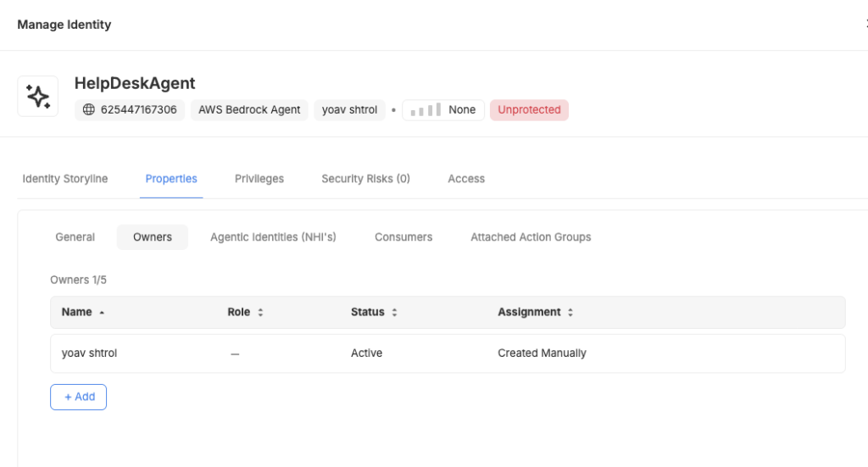This screenshot has height=467, width=868.
Task: Click the + Add owner button
Action: coord(79,397)
